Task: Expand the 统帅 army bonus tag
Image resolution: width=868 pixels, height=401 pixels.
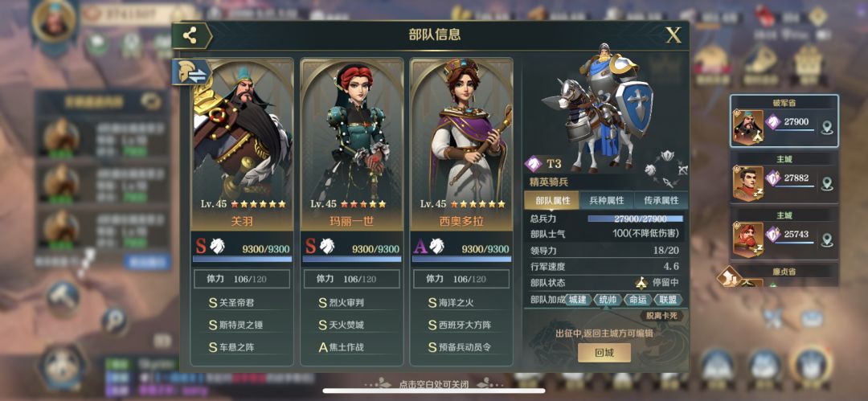Action: tap(608, 300)
